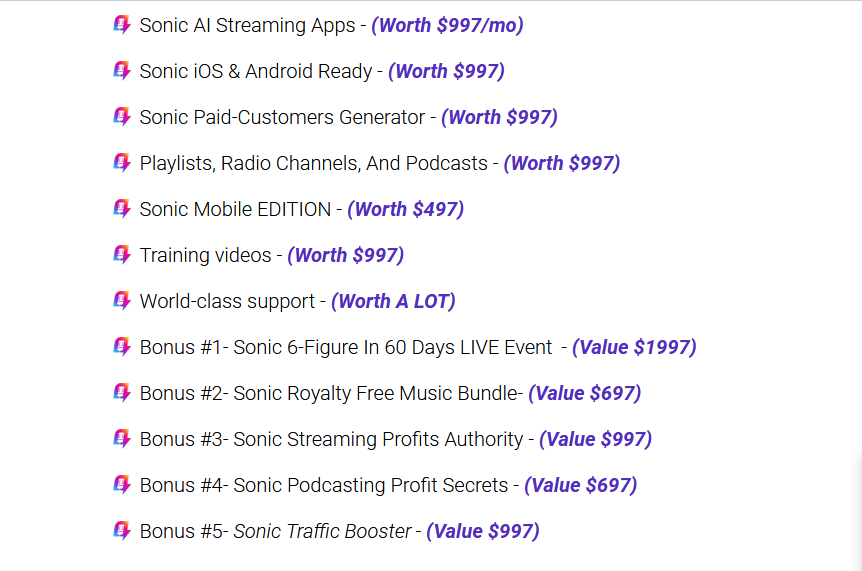Click the bullet icon beside Sonic Mobile EDITION

(122, 209)
